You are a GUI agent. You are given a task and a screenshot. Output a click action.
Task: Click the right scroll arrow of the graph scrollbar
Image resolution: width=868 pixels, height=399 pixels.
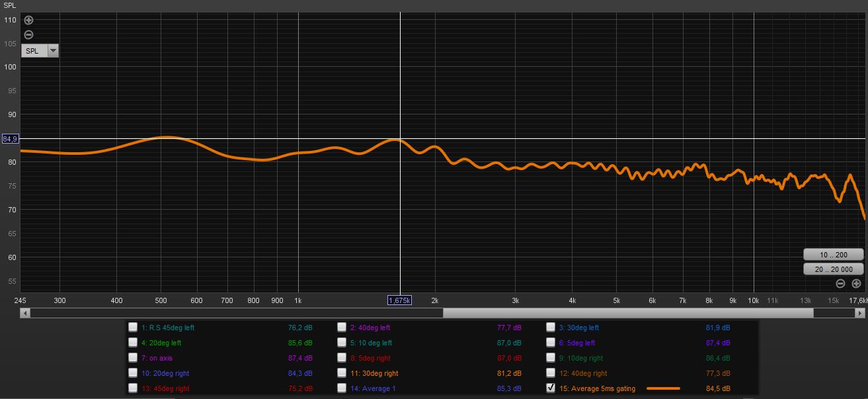tap(861, 313)
